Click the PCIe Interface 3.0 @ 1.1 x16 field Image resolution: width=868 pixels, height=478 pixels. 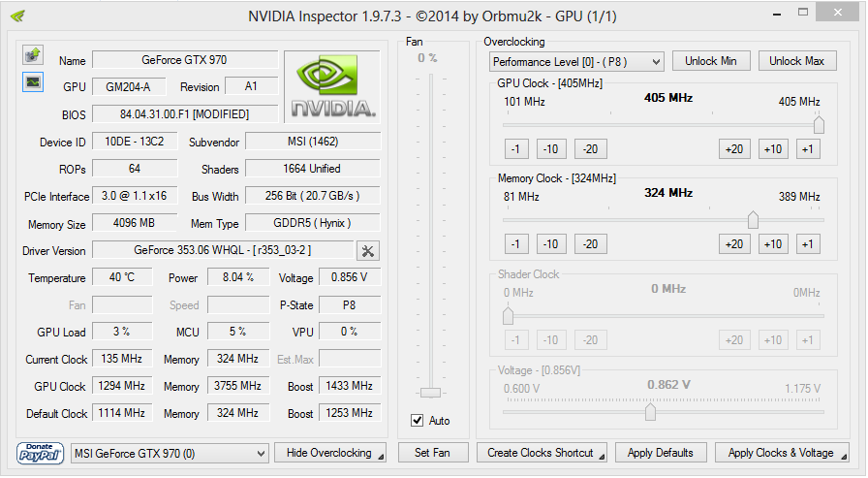(135, 196)
